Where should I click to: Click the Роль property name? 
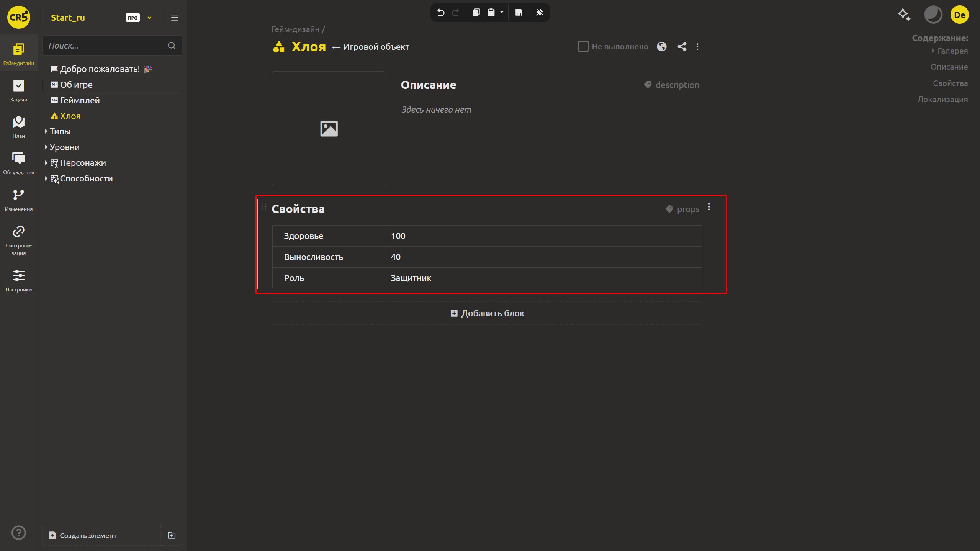[294, 278]
